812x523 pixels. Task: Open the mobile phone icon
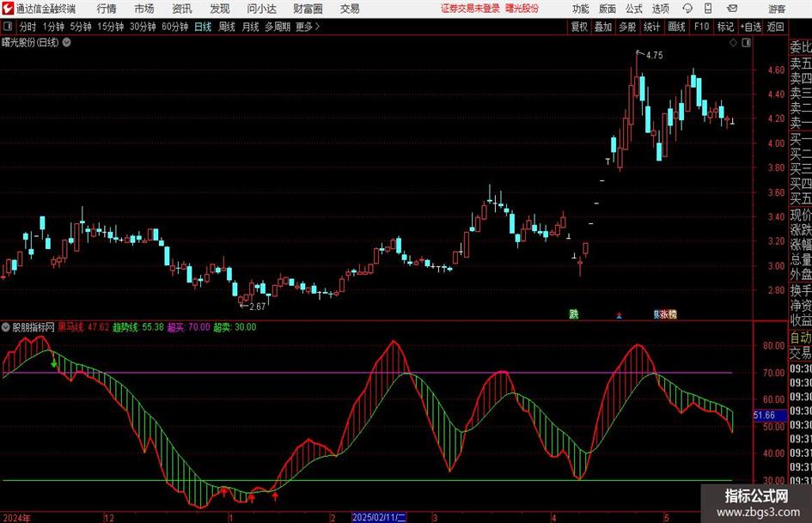708,9
